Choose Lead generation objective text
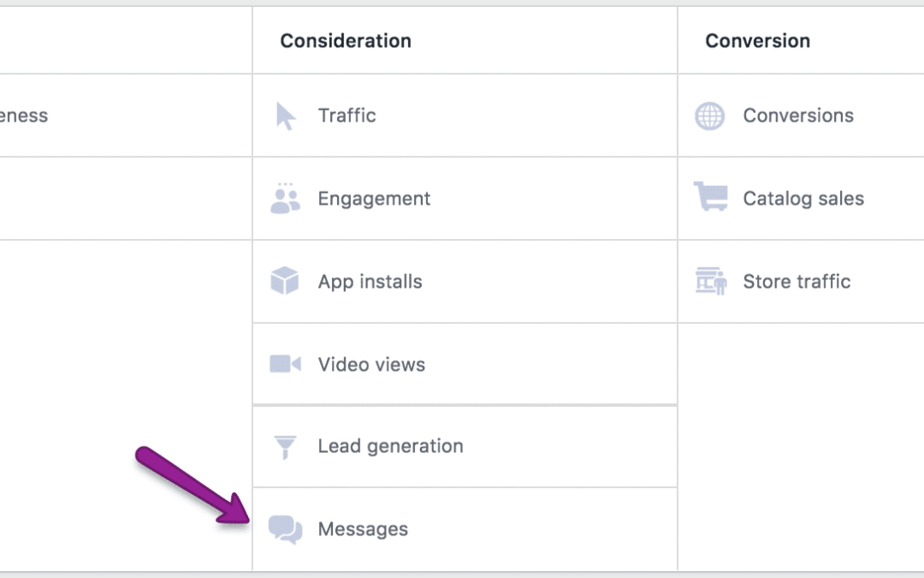924x578 pixels. pos(390,446)
